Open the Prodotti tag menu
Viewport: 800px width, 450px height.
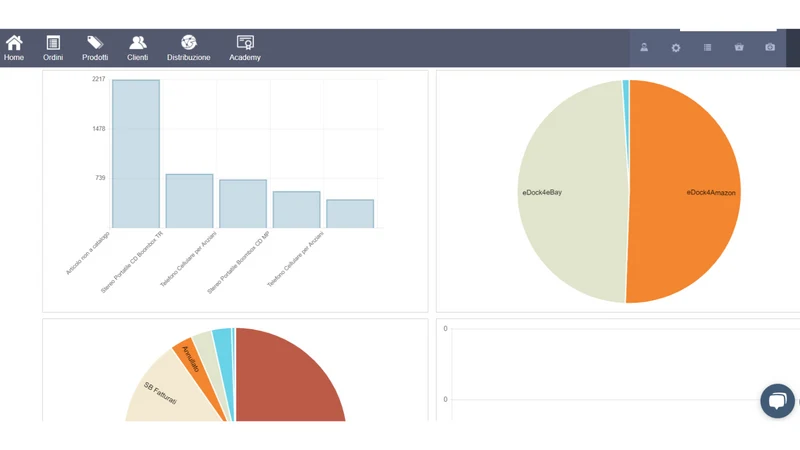click(x=95, y=48)
